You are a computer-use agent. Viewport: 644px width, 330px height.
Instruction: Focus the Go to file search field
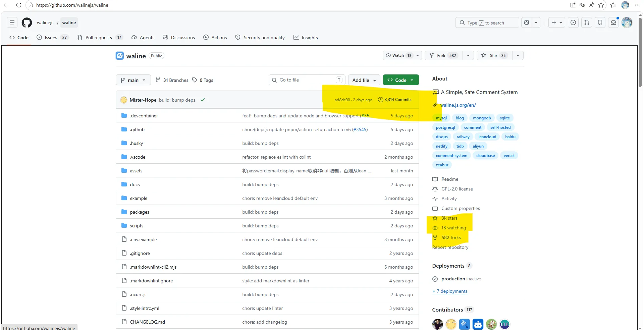point(307,80)
